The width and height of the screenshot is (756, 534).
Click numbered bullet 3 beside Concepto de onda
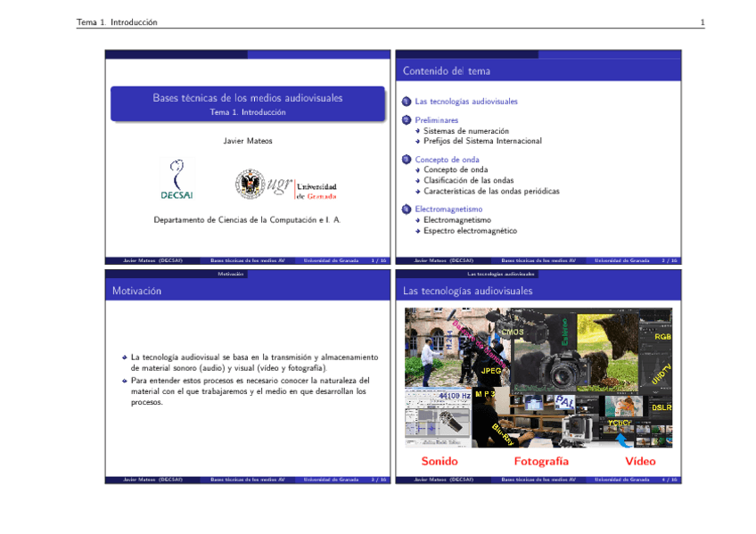[x=406, y=160]
